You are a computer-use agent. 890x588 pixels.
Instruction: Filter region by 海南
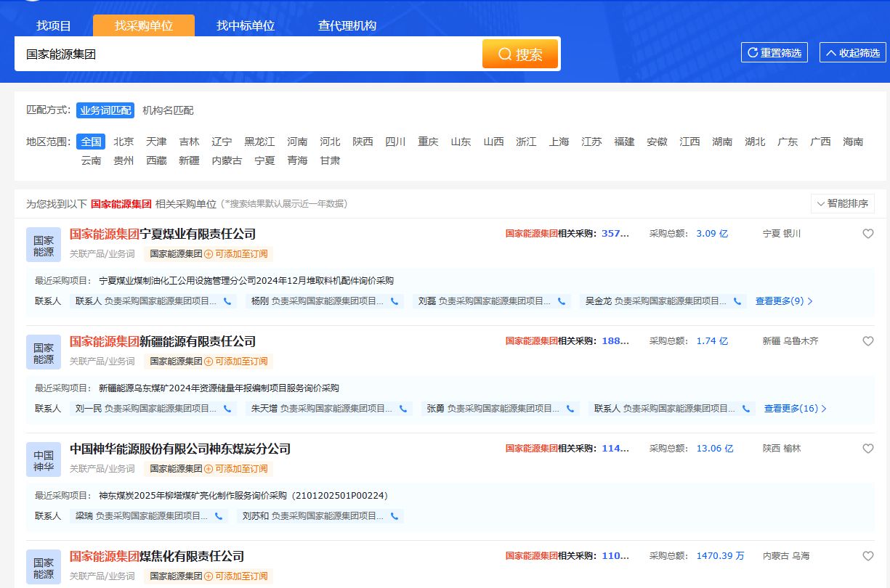(x=853, y=142)
